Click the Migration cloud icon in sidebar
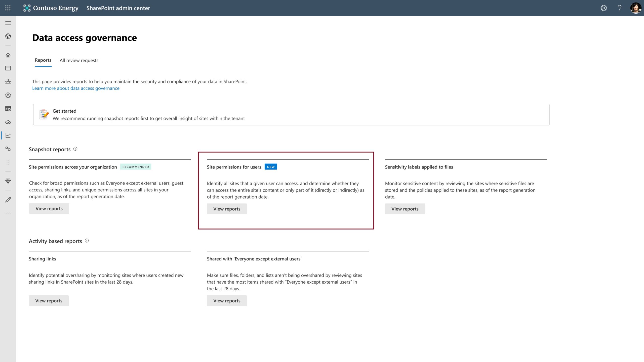The width and height of the screenshot is (644, 362). (8, 122)
